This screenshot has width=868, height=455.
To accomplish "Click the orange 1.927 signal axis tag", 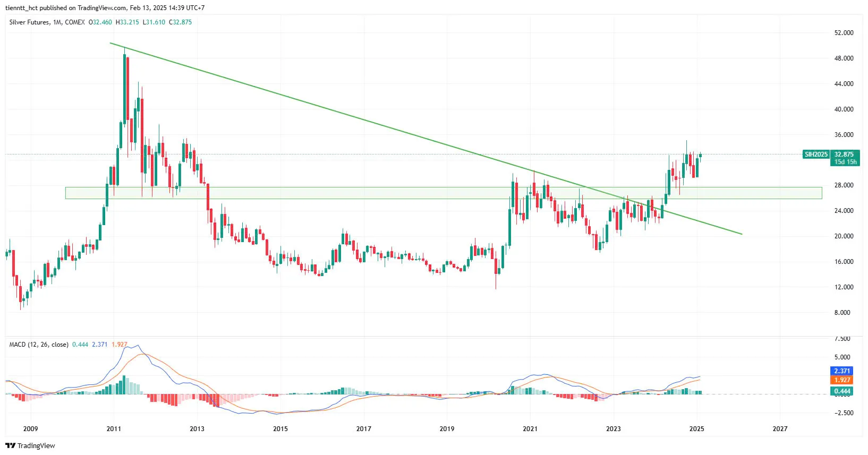I will (842, 380).
